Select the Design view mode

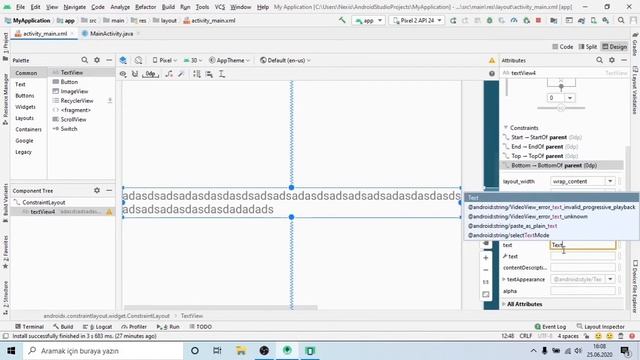614,47
